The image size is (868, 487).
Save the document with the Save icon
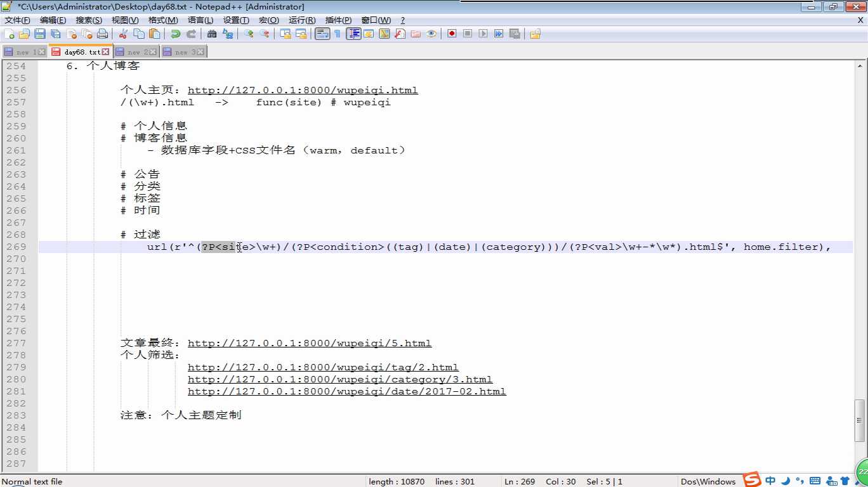click(40, 34)
